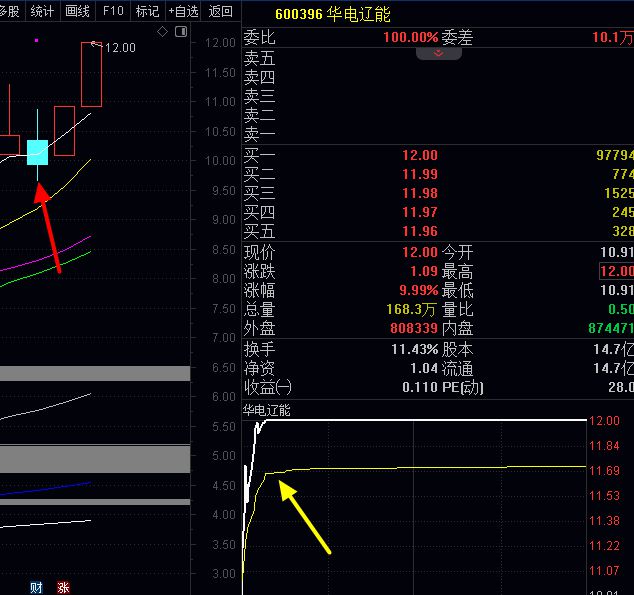Click the 买二 price 11.99

420,174
